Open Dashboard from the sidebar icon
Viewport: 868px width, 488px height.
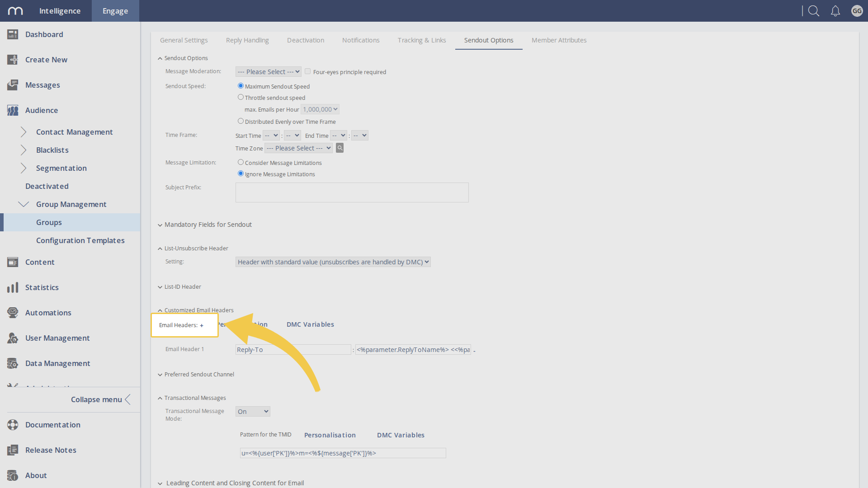click(x=13, y=34)
